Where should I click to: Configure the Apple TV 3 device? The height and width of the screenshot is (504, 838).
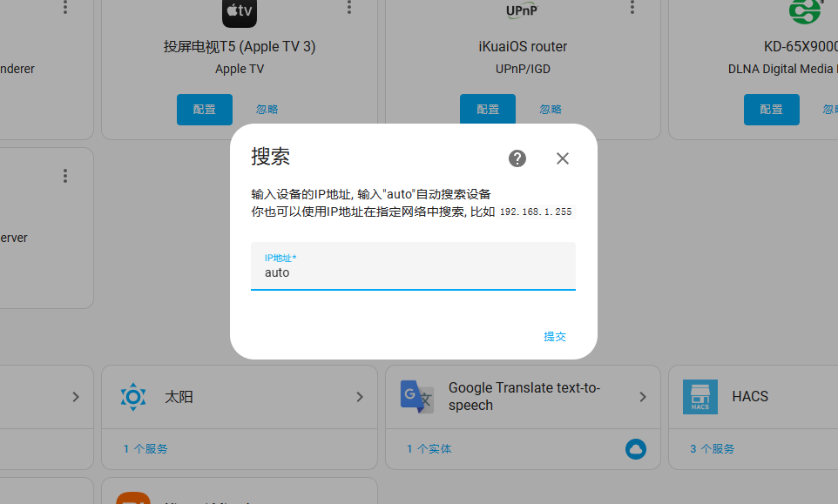(205, 110)
